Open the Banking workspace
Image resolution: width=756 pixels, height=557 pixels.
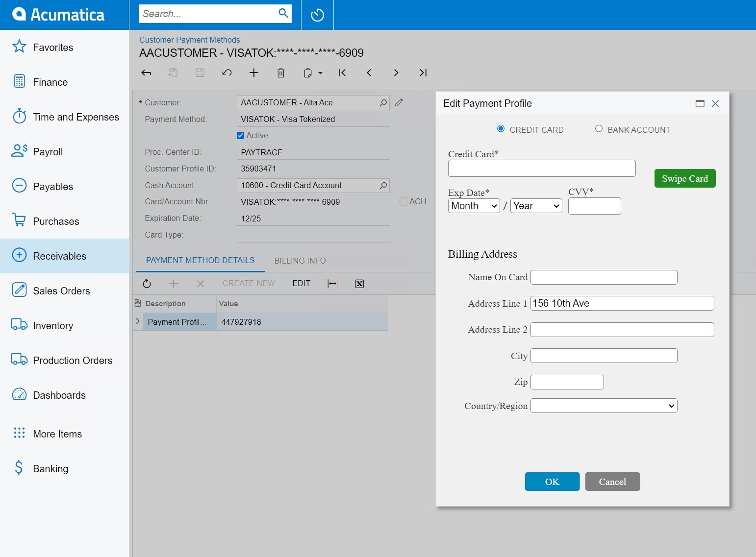click(x=64, y=468)
